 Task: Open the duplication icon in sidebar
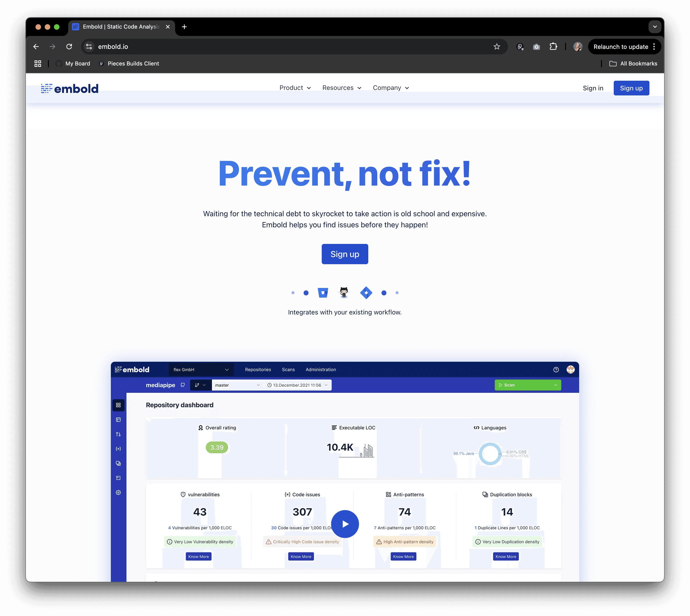pyautogui.click(x=118, y=463)
